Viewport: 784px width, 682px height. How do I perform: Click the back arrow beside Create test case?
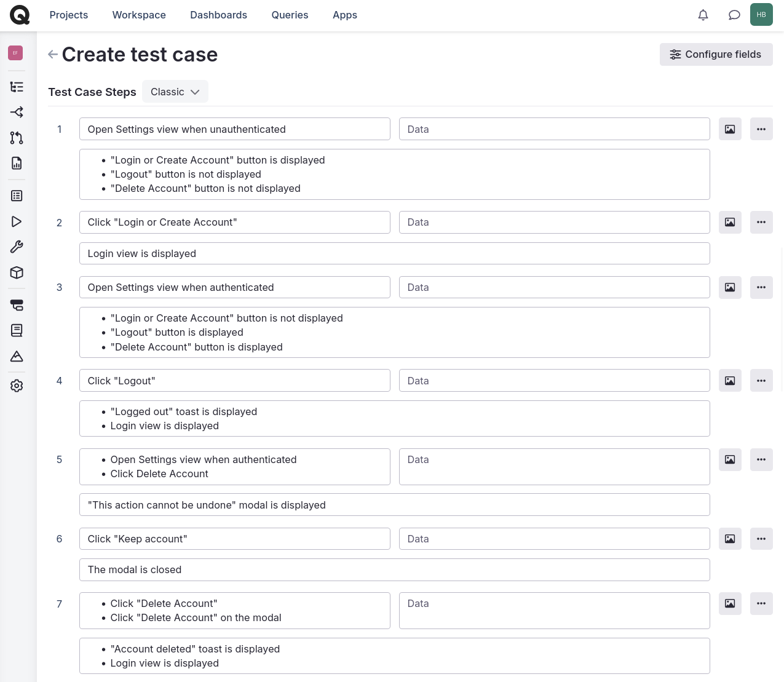point(53,55)
